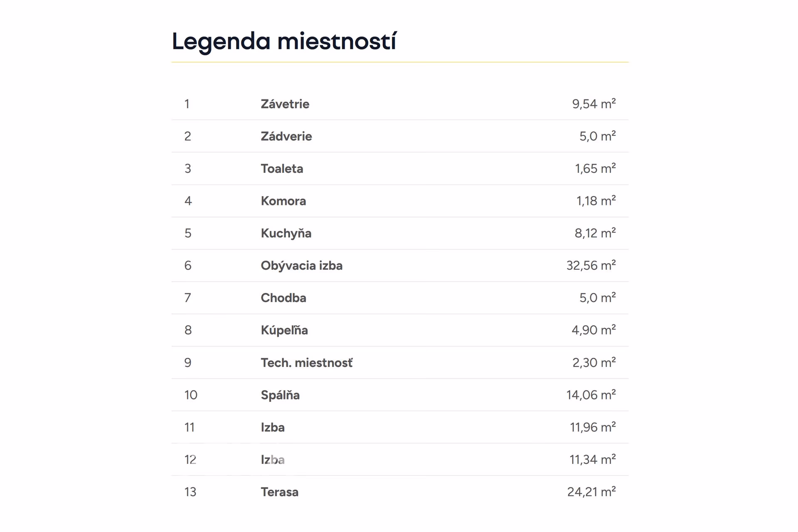Click the 9,54 m² area value
Image resolution: width=798 pixels, height=532 pixels.
[594, 104]
